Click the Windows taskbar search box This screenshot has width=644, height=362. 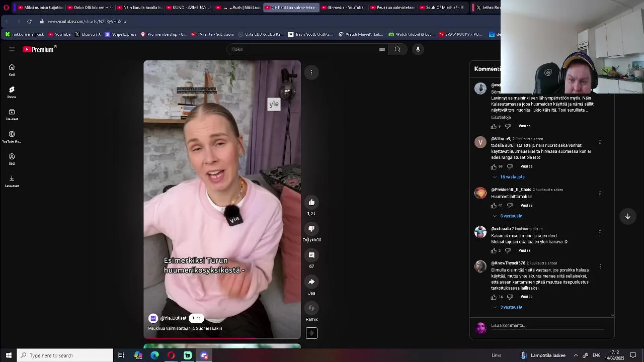coord(65,355)
